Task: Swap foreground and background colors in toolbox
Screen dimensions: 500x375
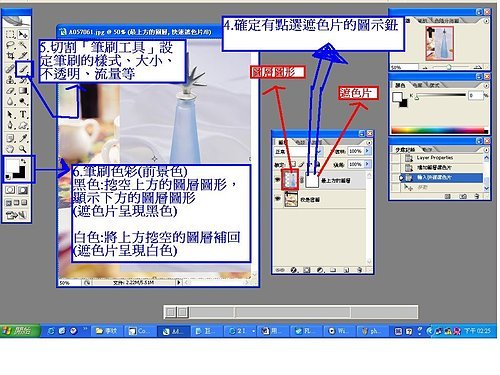Action: pos(23,161)
